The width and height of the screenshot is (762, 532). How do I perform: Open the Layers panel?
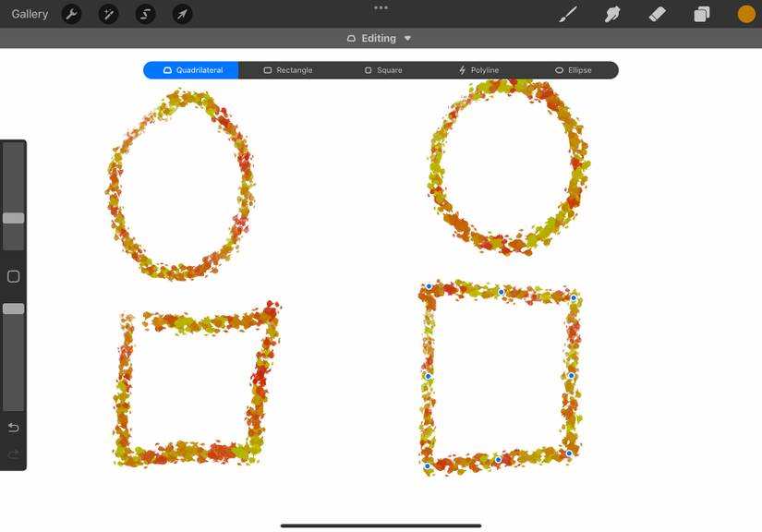[700, 14]
